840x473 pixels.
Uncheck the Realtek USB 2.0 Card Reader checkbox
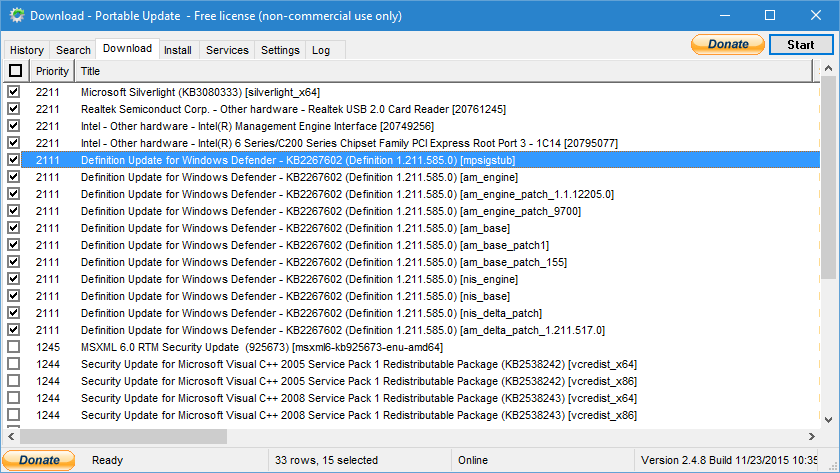[14, 109]
